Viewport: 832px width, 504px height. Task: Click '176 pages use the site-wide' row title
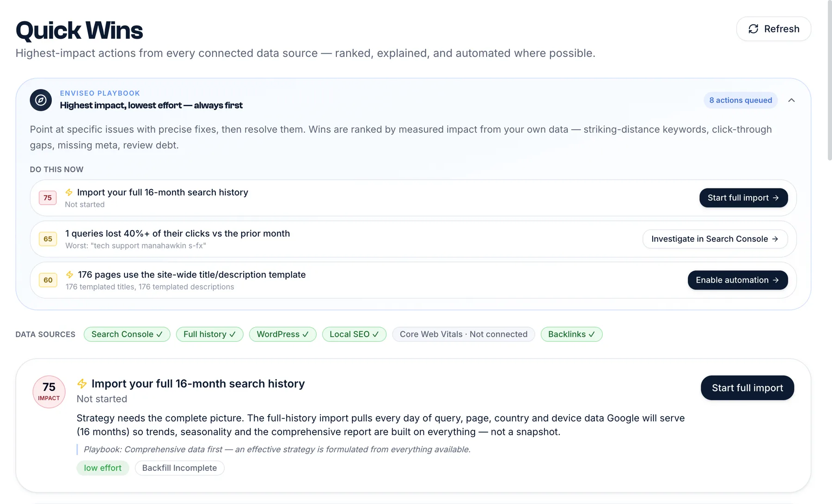point(192,274)
